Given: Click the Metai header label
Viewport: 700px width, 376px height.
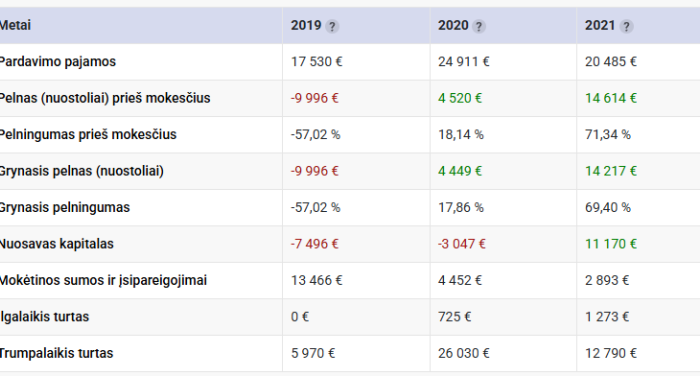Looking at the screenshot, I should click(15, 25).
